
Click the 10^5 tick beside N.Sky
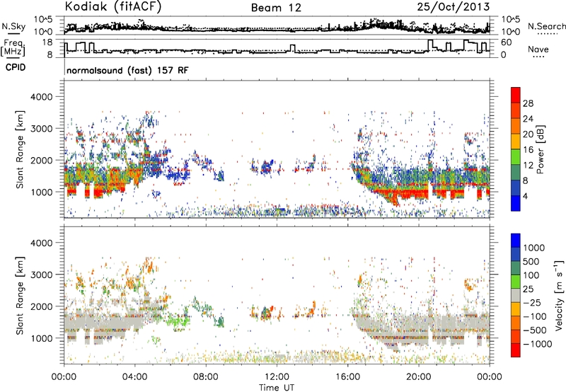(x=43, y=20)
